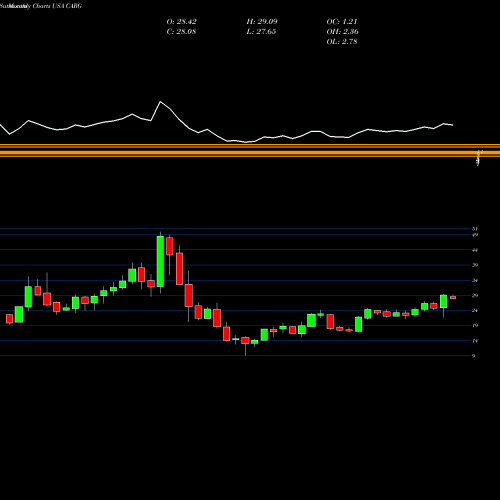The width and height of the screenshot is (500, 500).
Task: Select the open price 'O: 28.42'
Action: pyautogui.click(x=181, y=22)
